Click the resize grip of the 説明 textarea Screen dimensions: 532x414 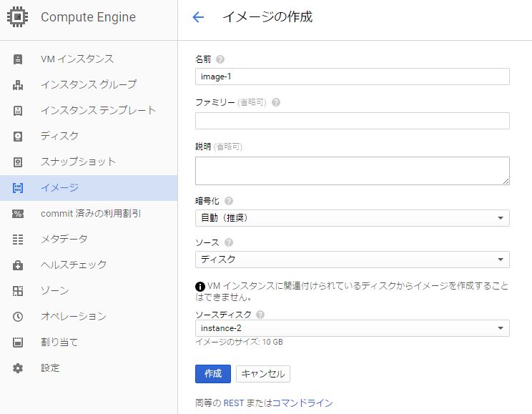506,181
